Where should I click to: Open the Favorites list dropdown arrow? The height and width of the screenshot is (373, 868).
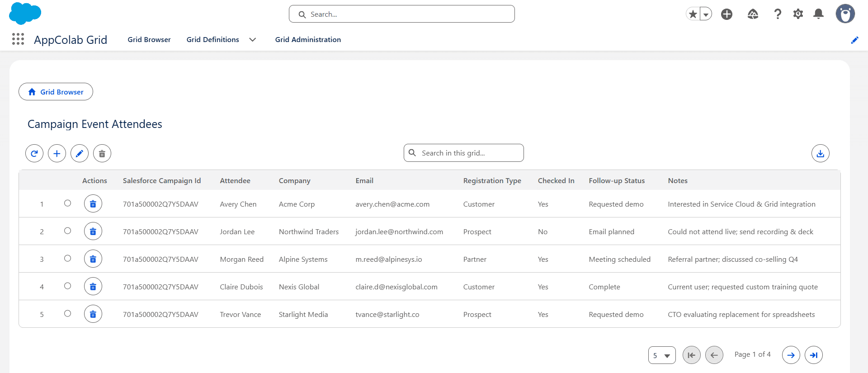[x=706, y=14]
